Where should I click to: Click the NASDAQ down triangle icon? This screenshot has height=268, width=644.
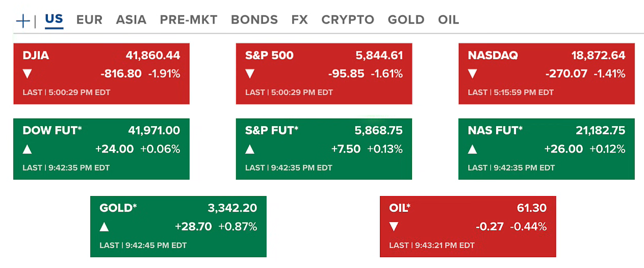tap(473, 74)
